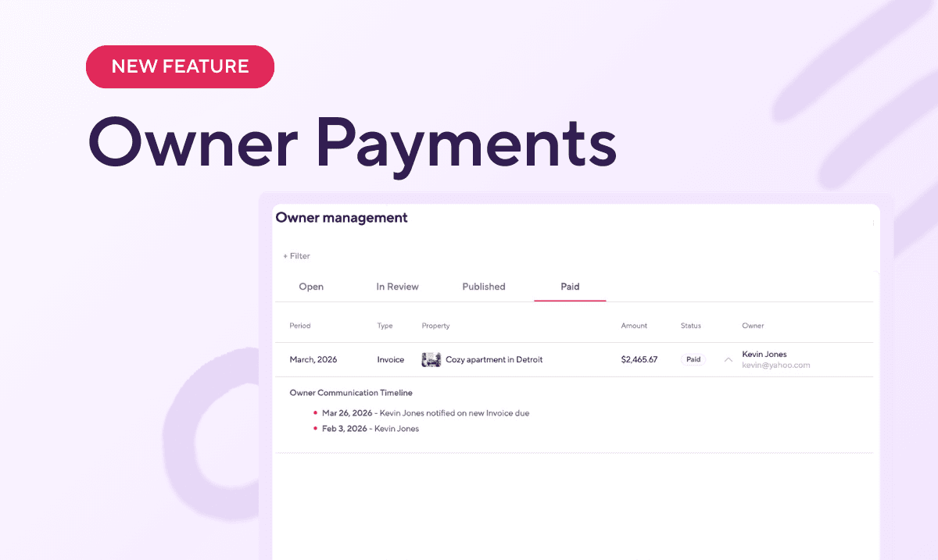Image resolution: width=938 pixels, height=560 pixels.
Task: Select the Paid tab
Action: click(x=570, y=287)
